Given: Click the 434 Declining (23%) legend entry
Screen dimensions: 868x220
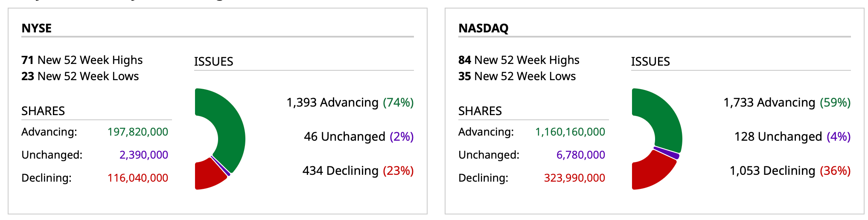Looking at the screenshot, I should click(x=358, y=171).
